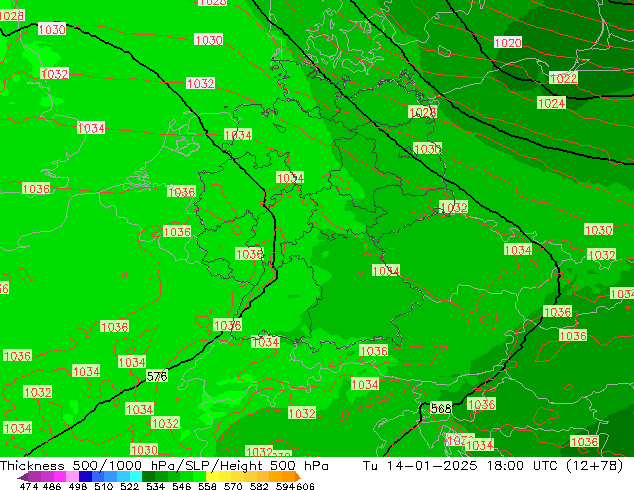Pick the yellow legend swatch above 558

[x=212, y=476]
